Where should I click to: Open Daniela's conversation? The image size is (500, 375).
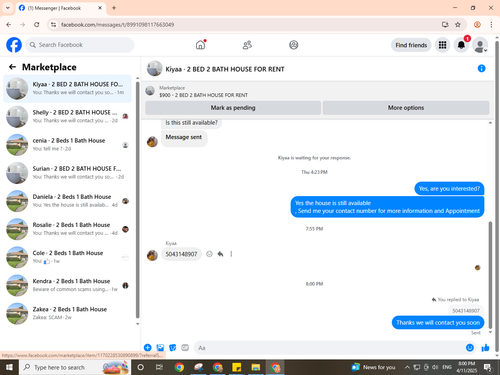pyautogui.click(x=68, y=201)
